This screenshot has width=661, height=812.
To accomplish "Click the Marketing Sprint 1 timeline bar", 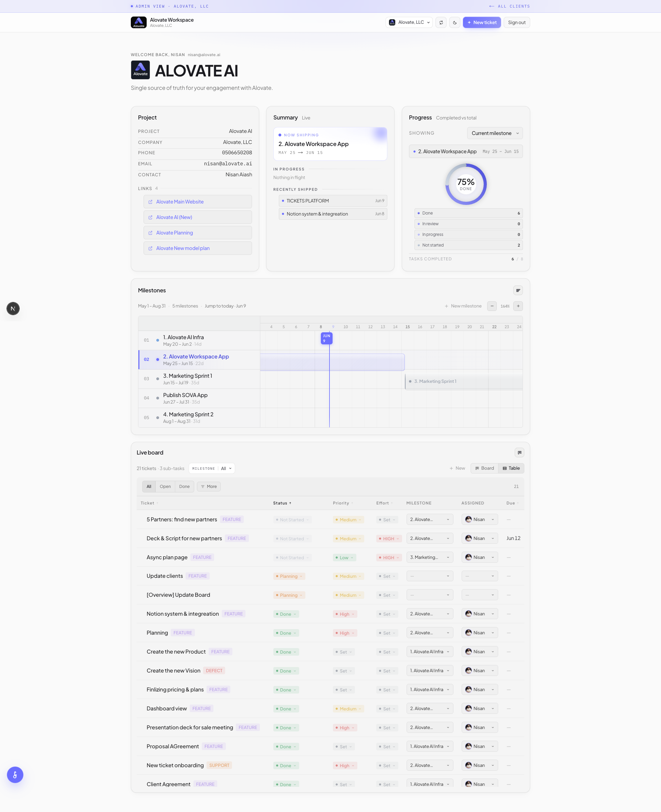I will click(464, 381).
